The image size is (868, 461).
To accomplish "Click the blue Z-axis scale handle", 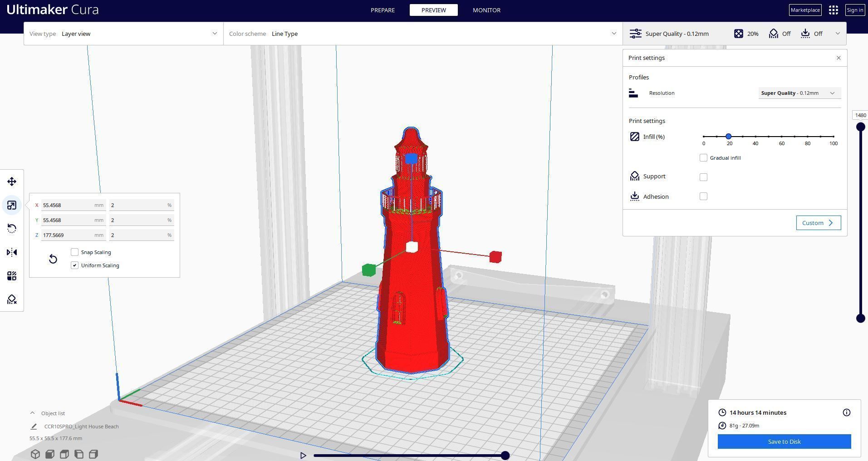I will [411, 158].
